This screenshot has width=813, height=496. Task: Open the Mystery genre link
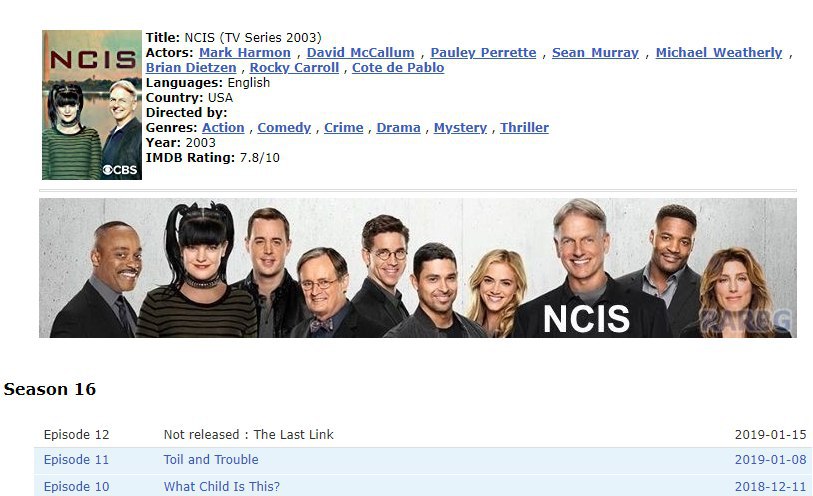point(460,128)
